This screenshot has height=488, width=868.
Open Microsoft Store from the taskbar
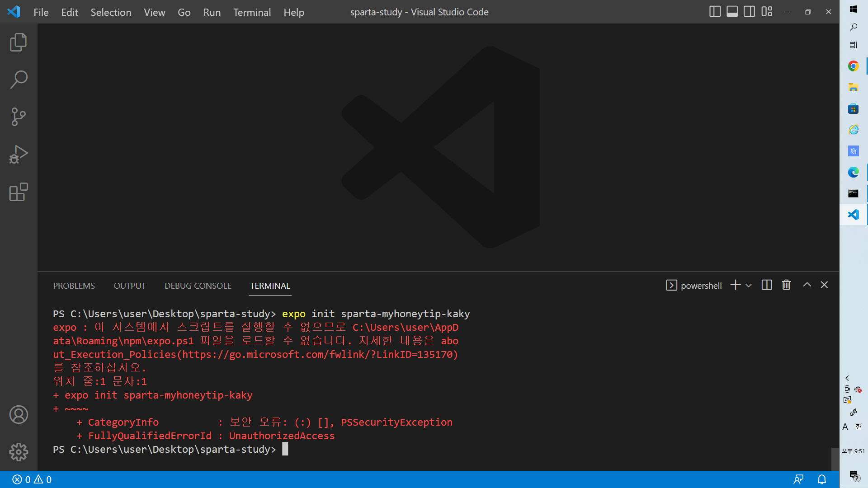tap(854, 109)
